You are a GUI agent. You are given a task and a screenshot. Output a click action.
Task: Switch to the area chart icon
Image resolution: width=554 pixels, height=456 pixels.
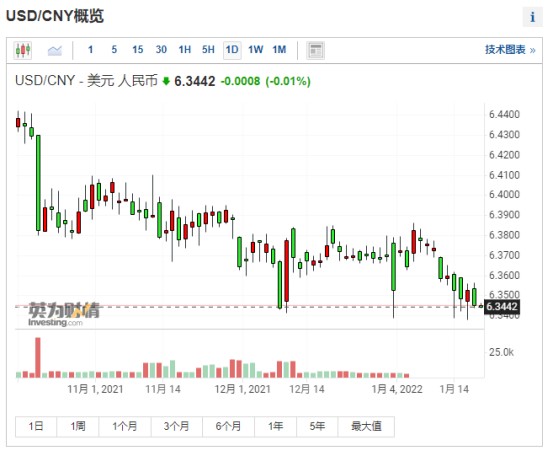[x=54, y=50]
